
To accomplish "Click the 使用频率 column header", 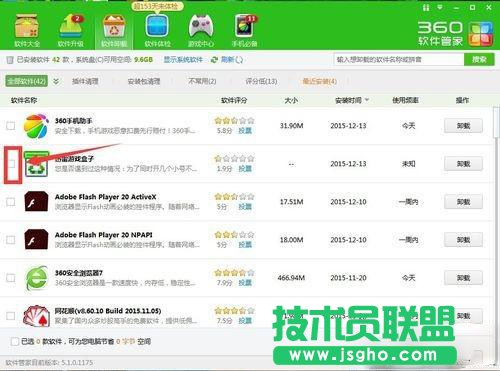I will (405, 100).
